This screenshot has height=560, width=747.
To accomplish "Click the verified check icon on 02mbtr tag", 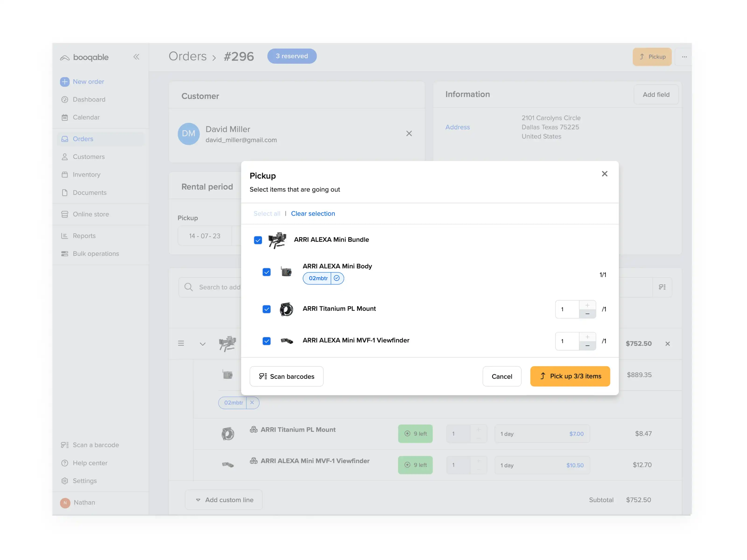I will (337, 278).
